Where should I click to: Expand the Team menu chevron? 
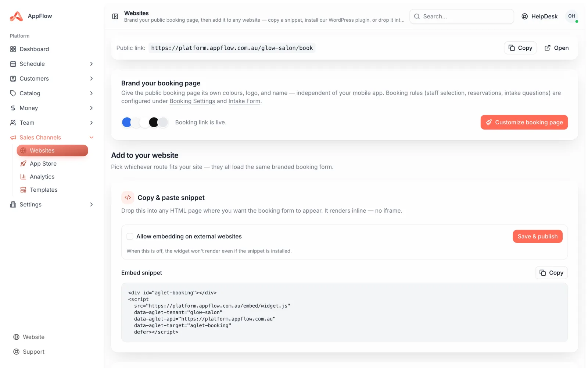(92, 123)
